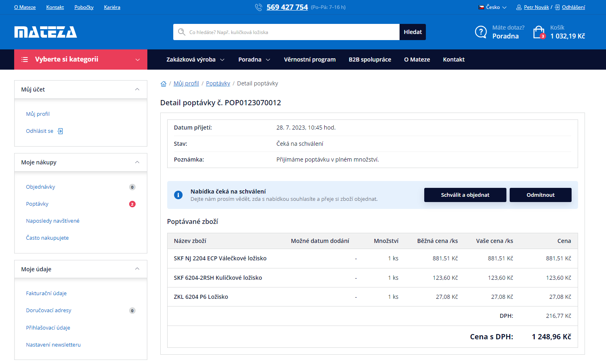
Task: Open Nastavení newsletteru in sidebar
Action: click(53, 345)
